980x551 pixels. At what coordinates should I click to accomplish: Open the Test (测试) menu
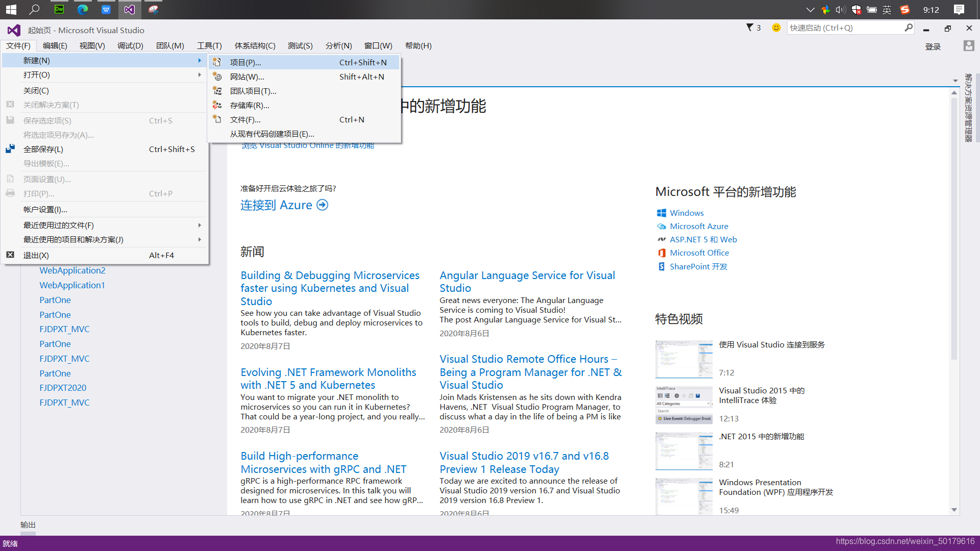pos(300,45)
